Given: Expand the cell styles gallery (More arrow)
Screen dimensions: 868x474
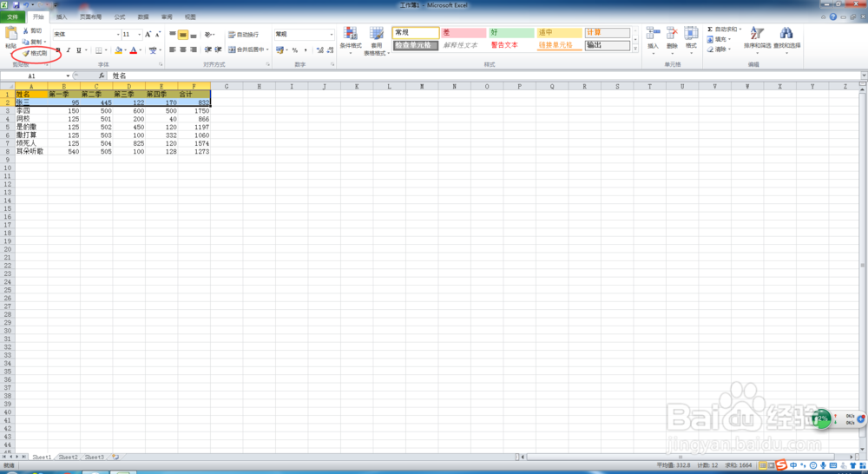Looking at the screenshot, I should 635,49.
